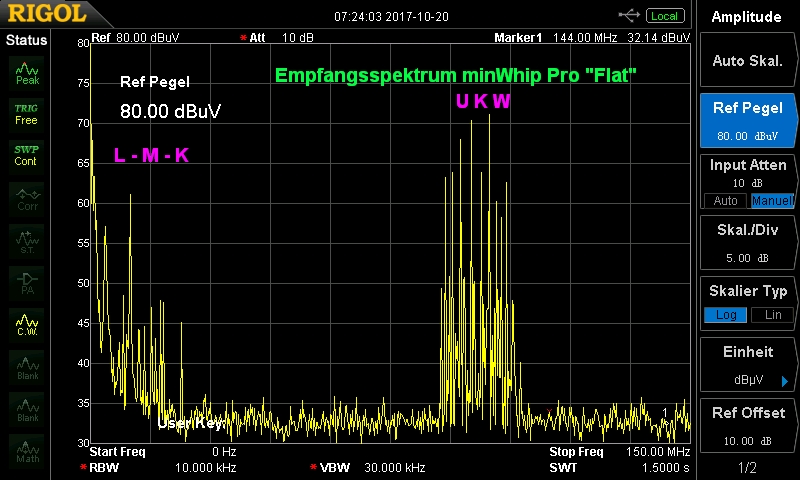Click the Corr correction status icon

[27, 199]
